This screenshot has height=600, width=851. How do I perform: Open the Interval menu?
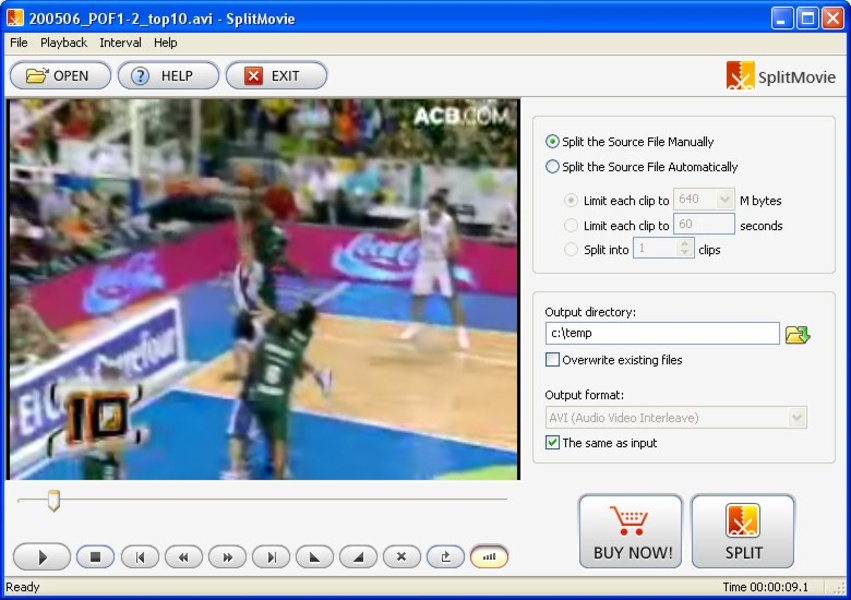tap(120, 43)
